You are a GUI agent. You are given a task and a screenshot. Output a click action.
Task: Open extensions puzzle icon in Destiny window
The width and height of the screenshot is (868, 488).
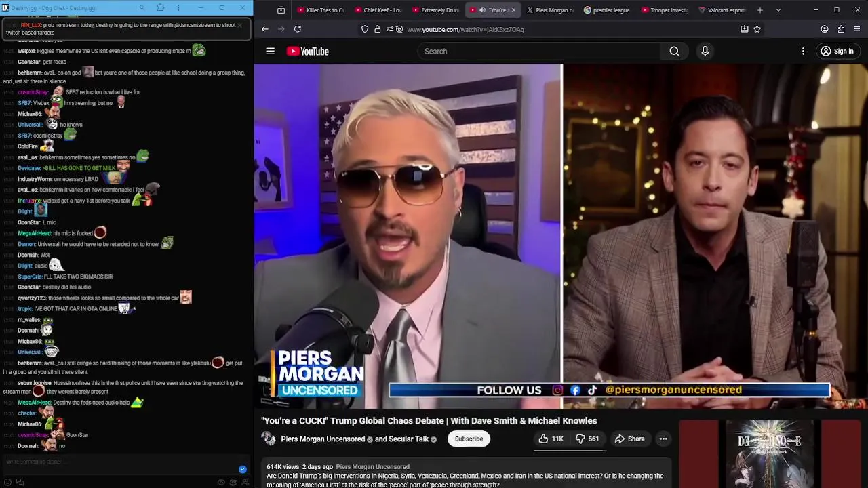pyautogui.click(x=161, y=8)
